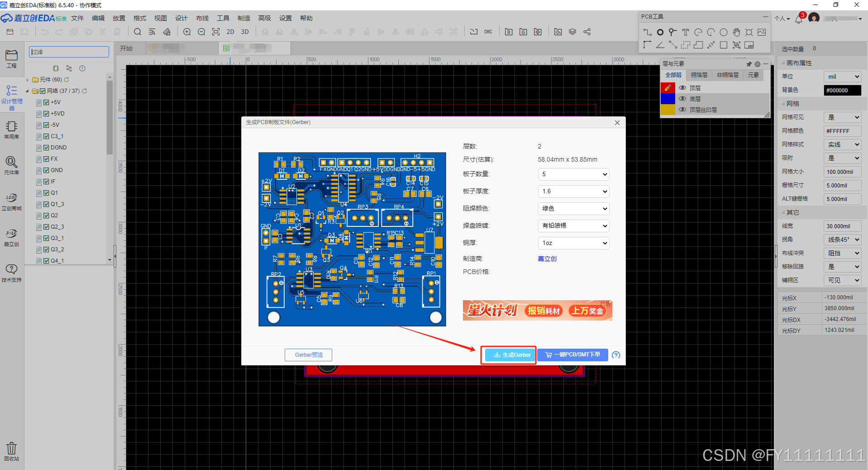Viewport: 868px width, 470px height.
Task: Click the 生成Gerber button
Action: tap(511, 355)
